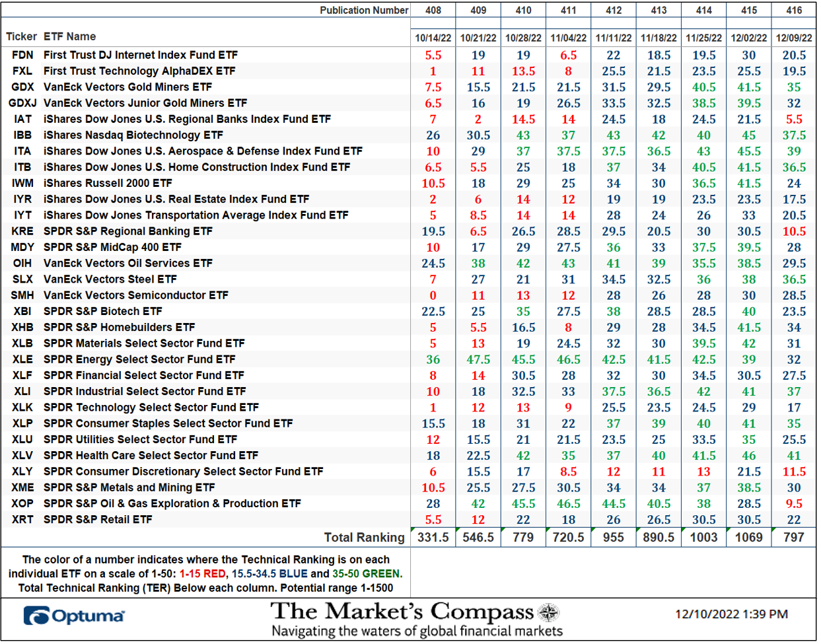Viewport: 821px width, 644px height.
Task: Click the 11/11/22 date header
Action: pos(614,38)
